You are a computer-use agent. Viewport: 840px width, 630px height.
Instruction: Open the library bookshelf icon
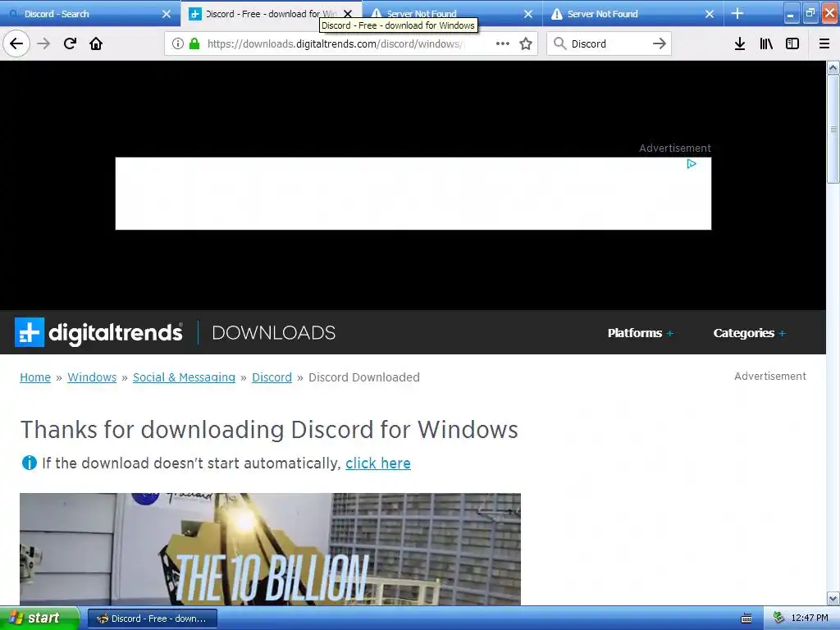click(766, 43)
